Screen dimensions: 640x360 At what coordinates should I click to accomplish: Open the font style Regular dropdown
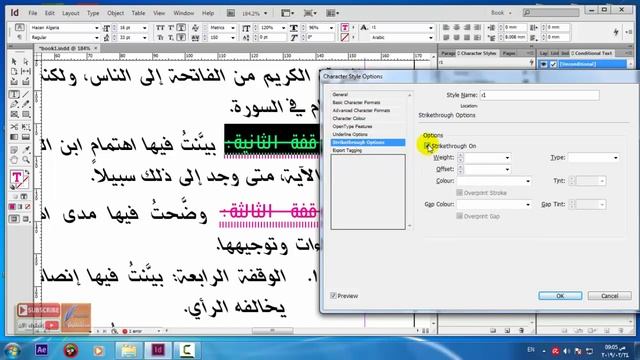pyautogui.click(x=97, y=38)
